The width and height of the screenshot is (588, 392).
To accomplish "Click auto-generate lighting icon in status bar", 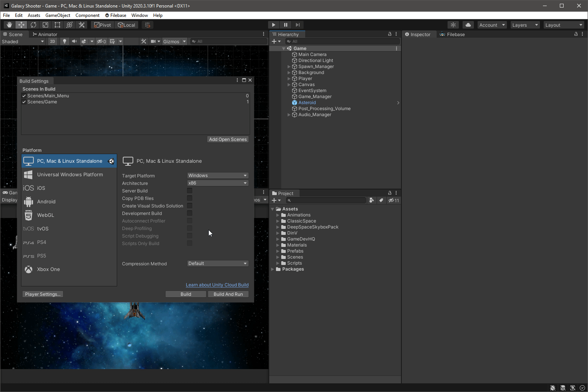I will (x=573, y=388).
